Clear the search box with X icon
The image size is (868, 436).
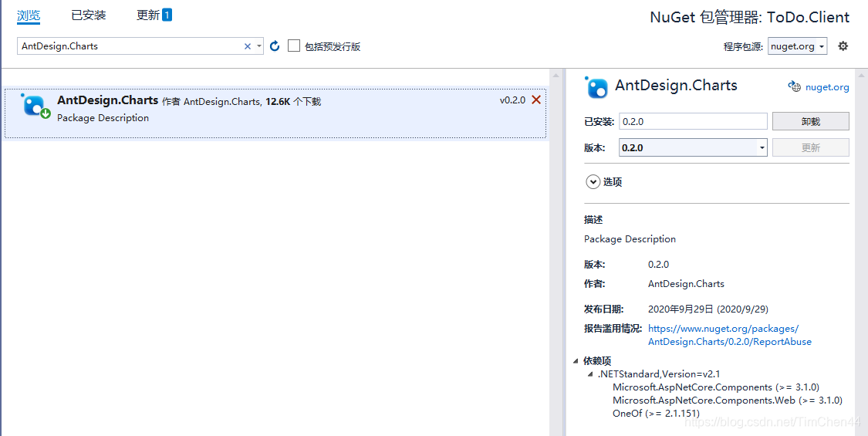pos(248,46)
